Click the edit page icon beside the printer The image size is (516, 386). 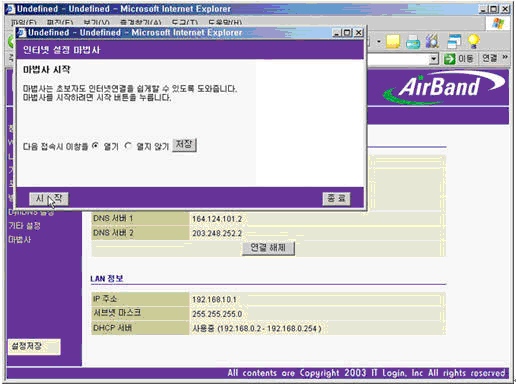click(x=432, y=41)
